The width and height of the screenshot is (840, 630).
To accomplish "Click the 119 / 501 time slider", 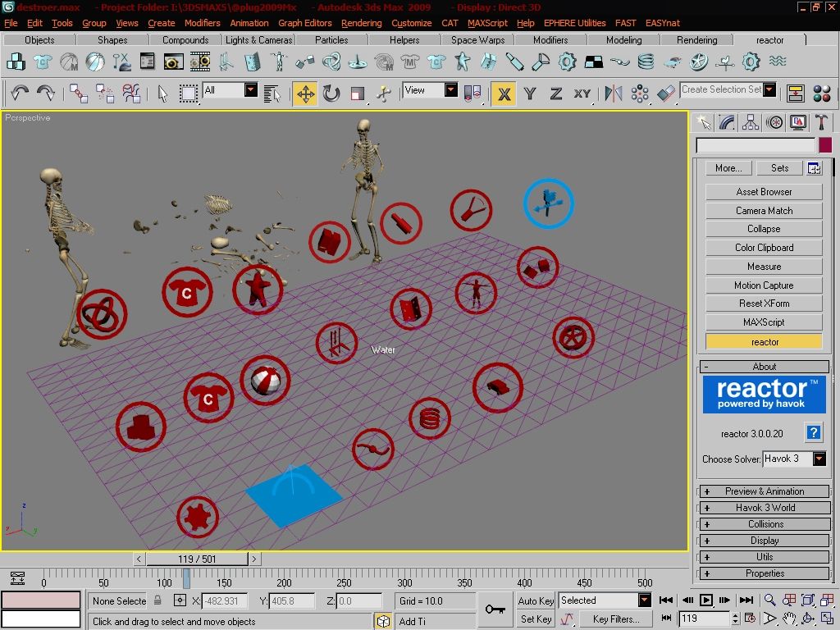I will (197, 559).
